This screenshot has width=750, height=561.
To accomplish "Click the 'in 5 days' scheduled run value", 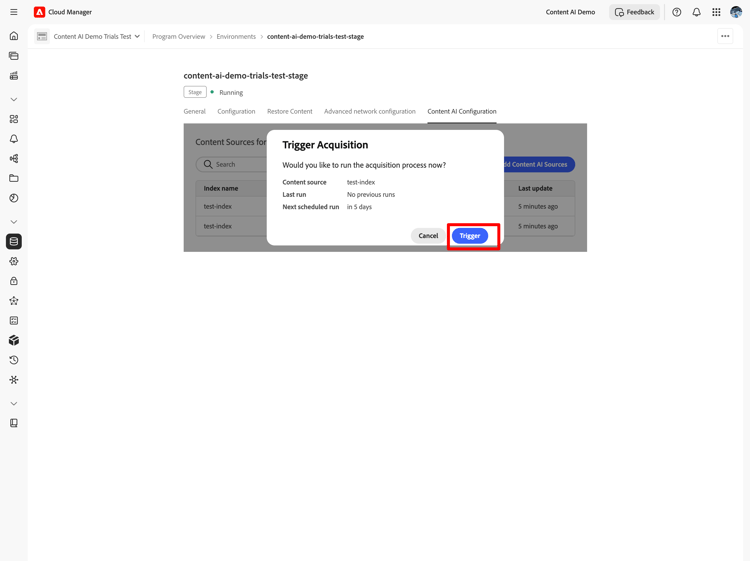I will pos(359,207).
